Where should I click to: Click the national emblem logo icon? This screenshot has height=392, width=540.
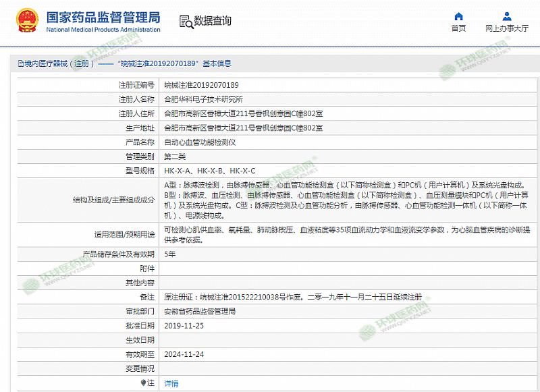[x=26, y=21]
